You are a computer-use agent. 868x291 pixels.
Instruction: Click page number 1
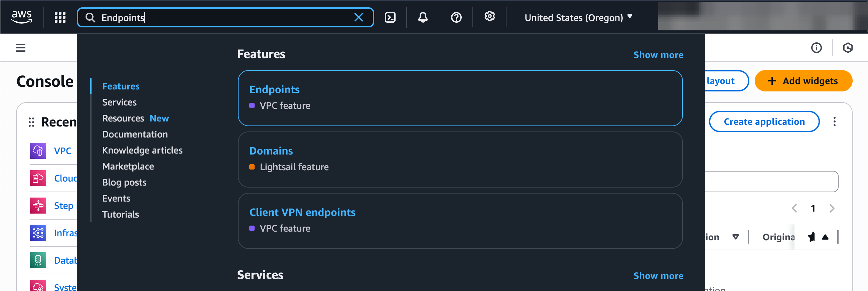[x=813, y=208]
